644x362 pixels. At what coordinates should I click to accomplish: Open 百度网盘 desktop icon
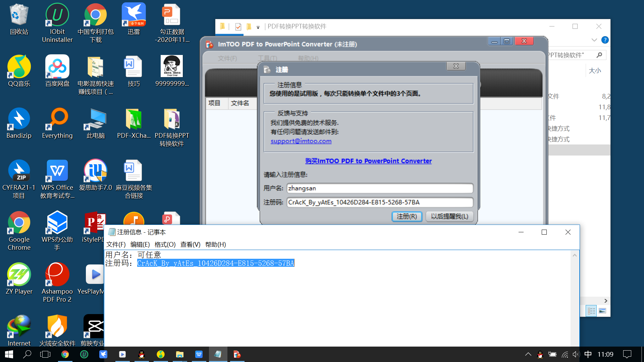57,71
